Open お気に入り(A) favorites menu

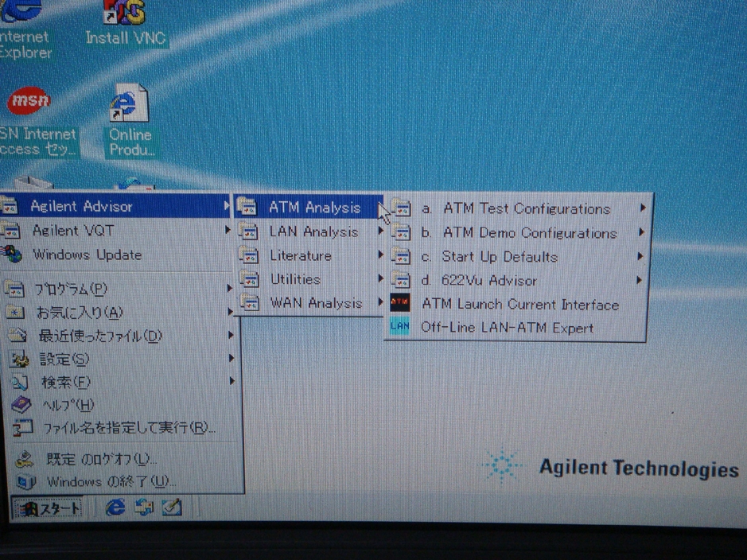(x=120, y=312)
